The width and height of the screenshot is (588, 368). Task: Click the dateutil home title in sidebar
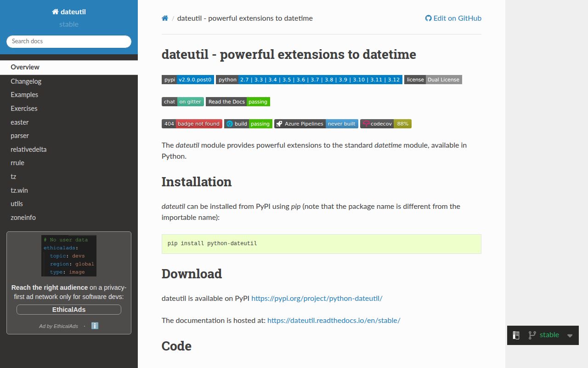tap(69, 12)
